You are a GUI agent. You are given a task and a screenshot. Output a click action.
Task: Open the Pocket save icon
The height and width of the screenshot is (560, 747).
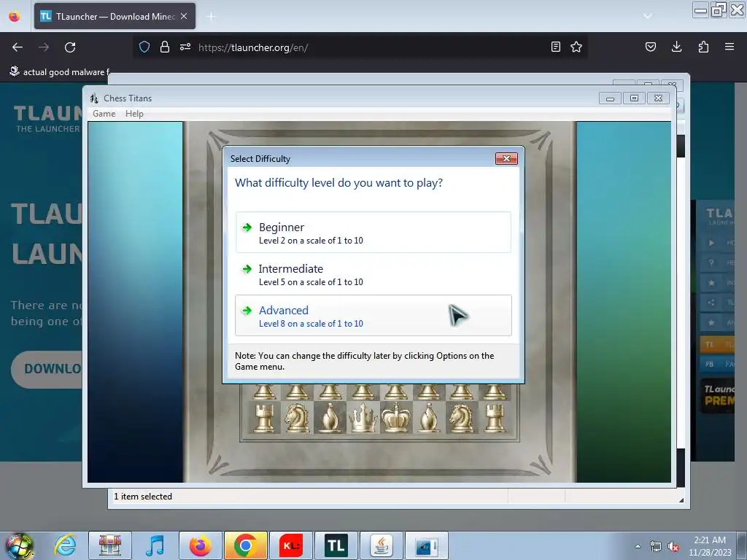(650, 47)
